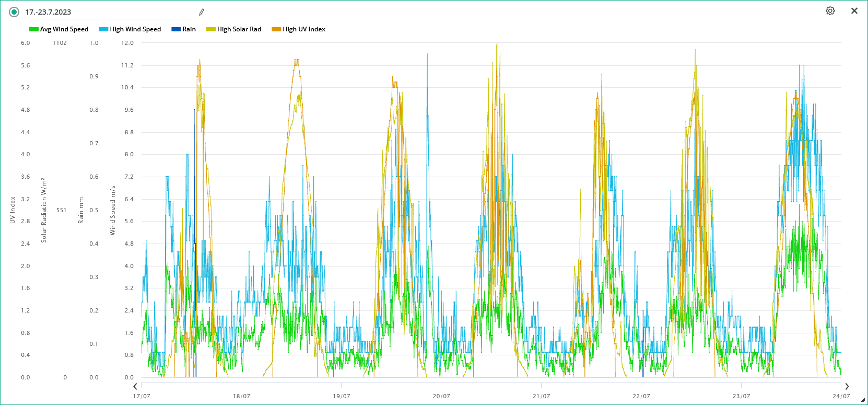This screenshot has height=405, width=868.
Task: Open the chart settings gear
Action: tap(830, 11)
